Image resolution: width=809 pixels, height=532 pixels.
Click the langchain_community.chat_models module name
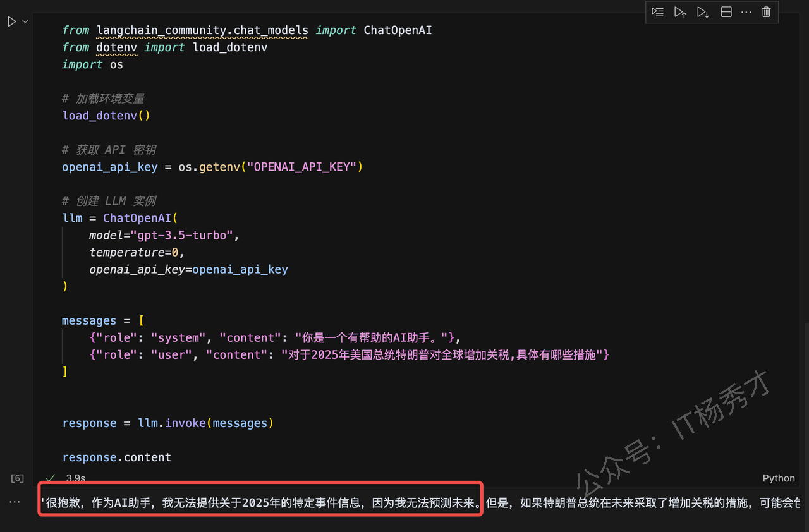point(202,30)
